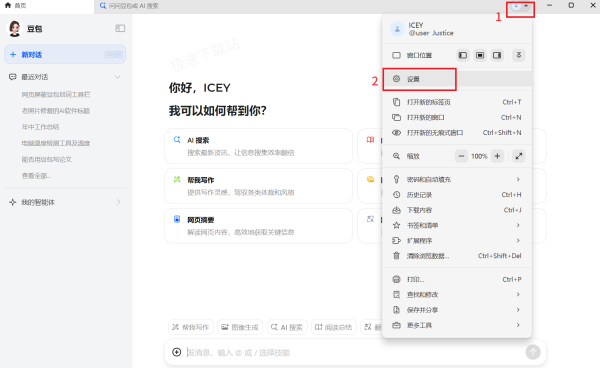This screenshot has width=600, height=368.
Task: Open conversation 老照片修复的AI软件标题
Action: pos(55,111)
